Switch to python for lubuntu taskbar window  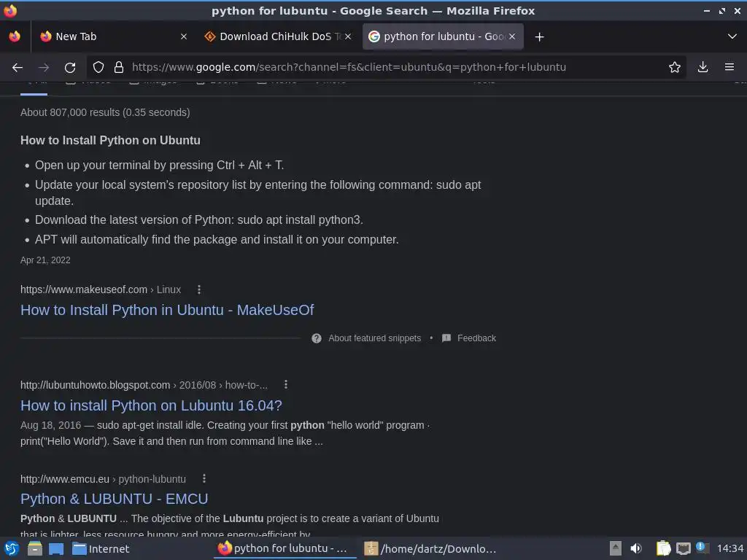[285, 548]
